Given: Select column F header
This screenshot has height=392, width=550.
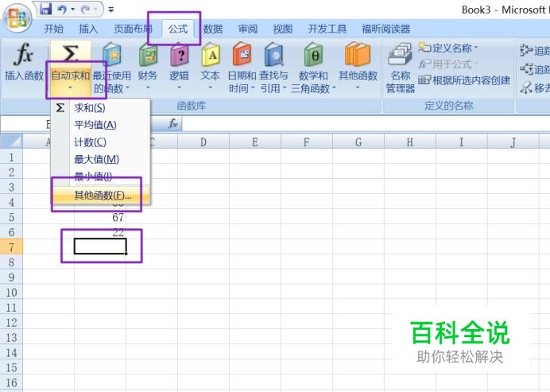Looking at the screenshot, I should point(307,142).
